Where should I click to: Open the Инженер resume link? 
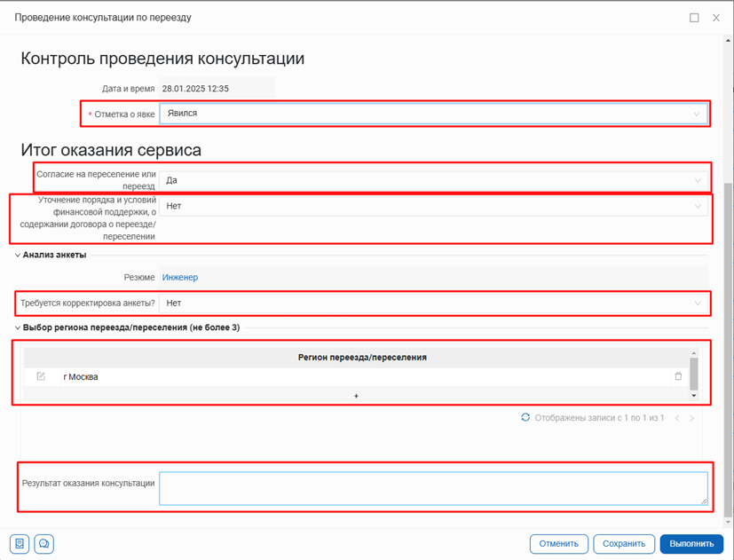point(179,278)
